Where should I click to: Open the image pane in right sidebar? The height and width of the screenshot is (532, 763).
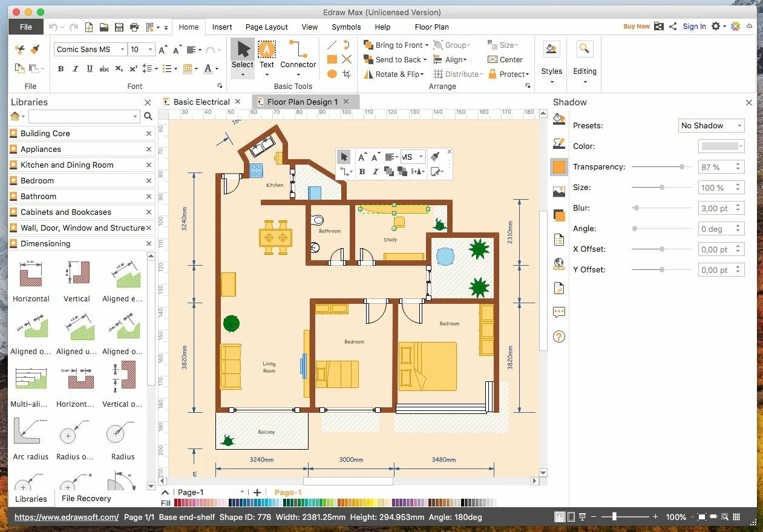click(x=559, y=192)
